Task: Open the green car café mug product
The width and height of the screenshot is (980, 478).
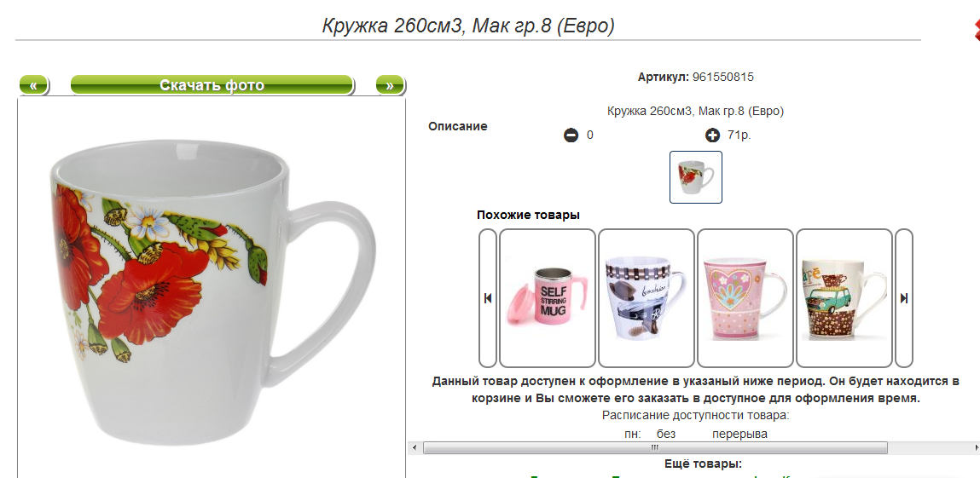Action: 844,298
